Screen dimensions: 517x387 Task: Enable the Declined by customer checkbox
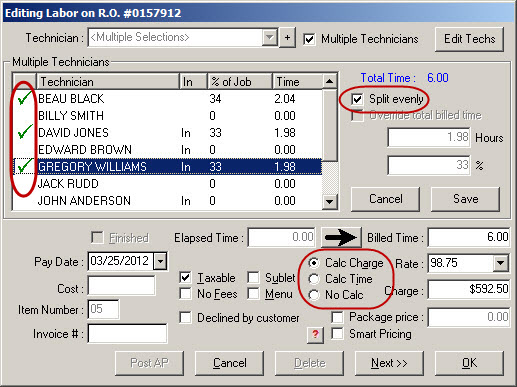[185, 318]
